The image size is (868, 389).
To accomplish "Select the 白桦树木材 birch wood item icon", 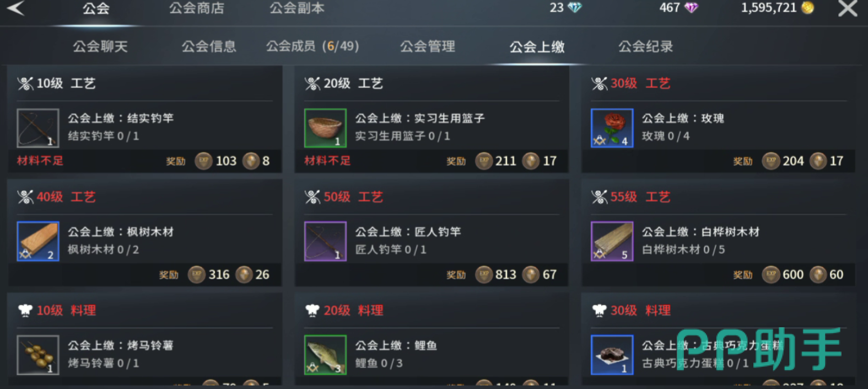I will [612, 242].
